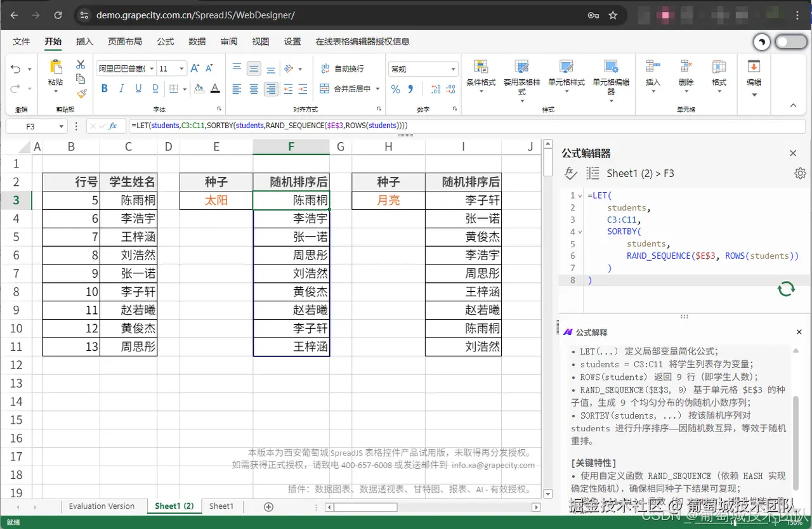
Task: Click the increase decimal icon
Action: pyautogui.click(x=436, y=89)
